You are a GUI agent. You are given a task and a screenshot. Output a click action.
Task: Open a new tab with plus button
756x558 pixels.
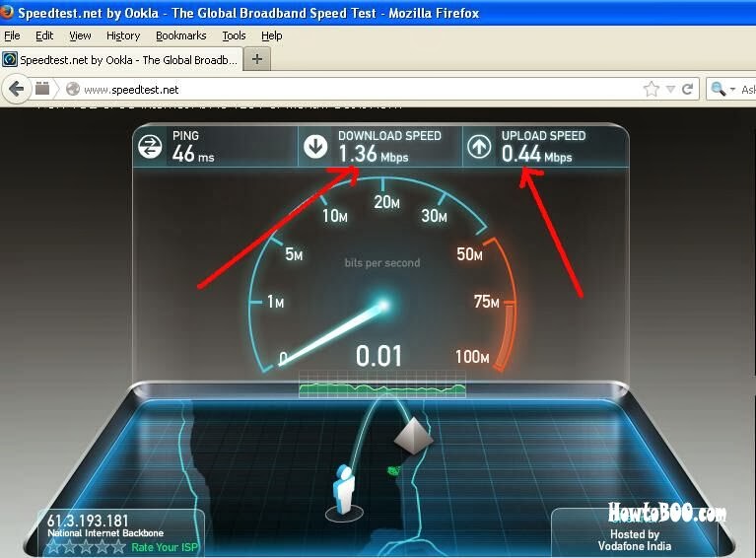[257, 59]
